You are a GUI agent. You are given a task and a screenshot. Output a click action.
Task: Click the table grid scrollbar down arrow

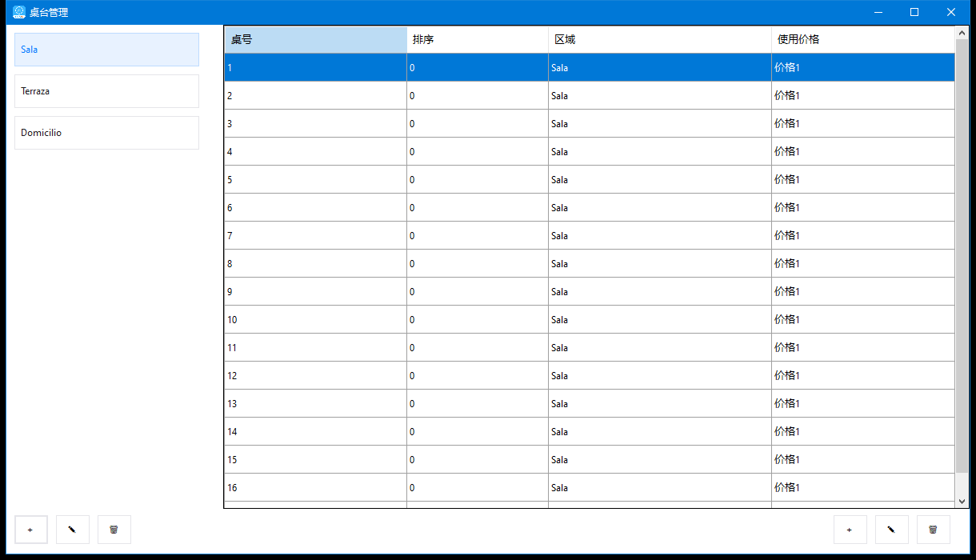pyautogui.click(x=962, y=502)
